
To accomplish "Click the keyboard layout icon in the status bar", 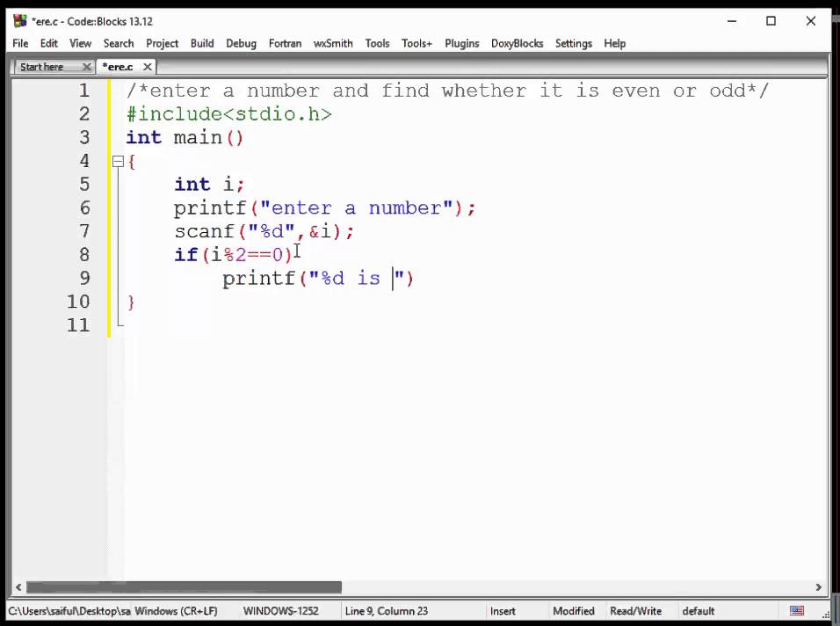I will pyautogui.click(x=795, y=610).
